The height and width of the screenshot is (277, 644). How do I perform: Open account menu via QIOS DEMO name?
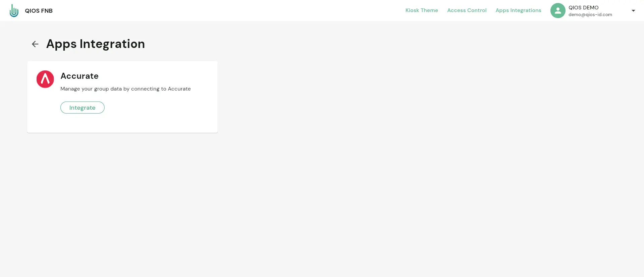pyautogui.click(x=583, y=7)
